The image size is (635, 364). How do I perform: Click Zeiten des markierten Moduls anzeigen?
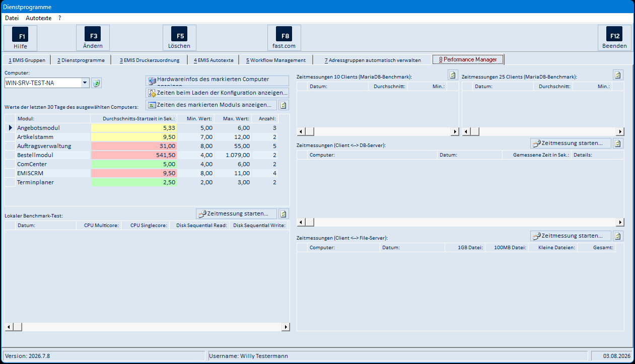pyautogui.click(x=211, y=105)
